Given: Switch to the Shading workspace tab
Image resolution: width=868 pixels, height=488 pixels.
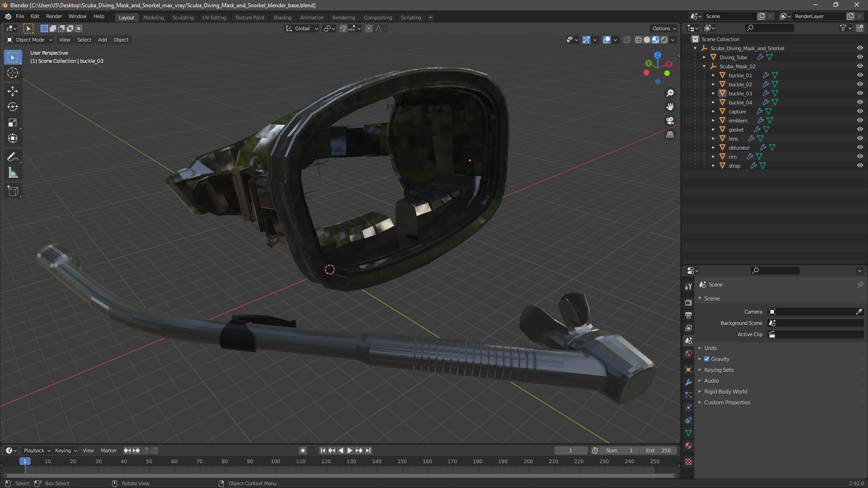Looking at the screenshot, I should [282, 18].
